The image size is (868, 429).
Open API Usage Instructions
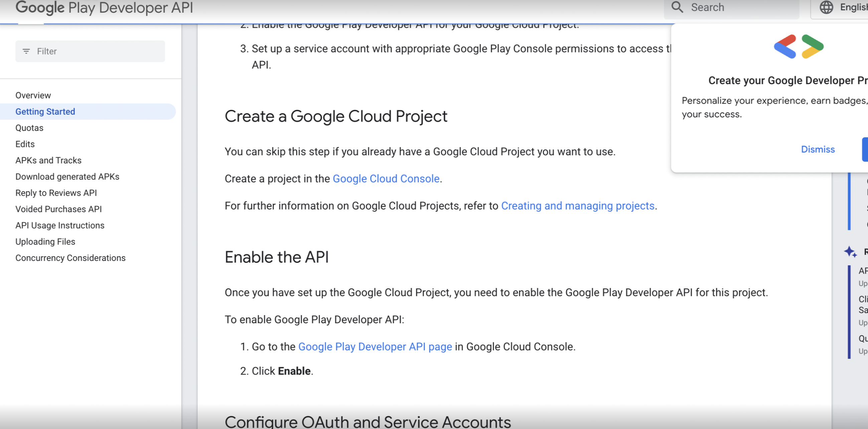point(60,226)
